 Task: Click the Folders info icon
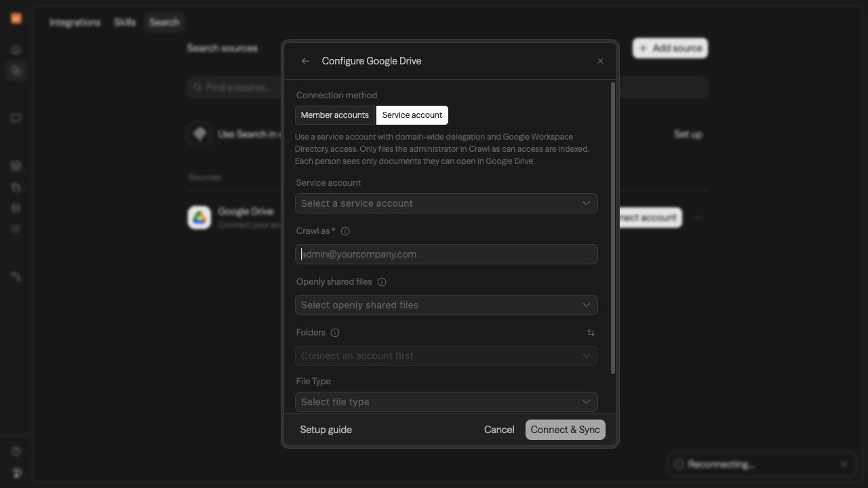(335, 333)
